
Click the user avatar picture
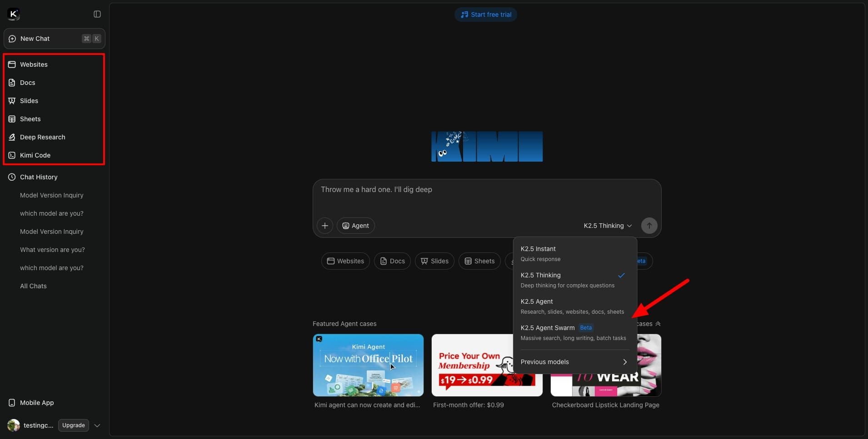(x=14, y=425)
